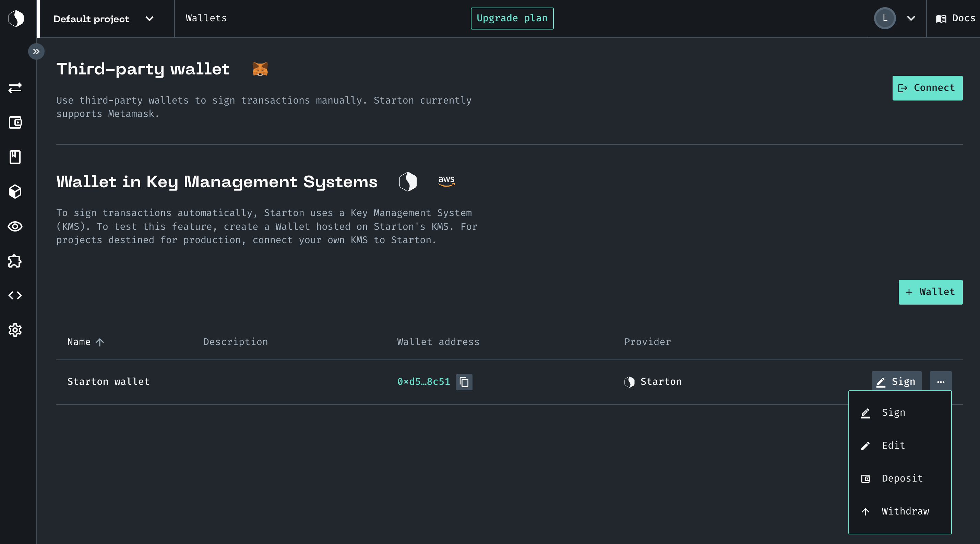
Task: Open the transactions arrows sidebar icon
Action: point(15,88)
